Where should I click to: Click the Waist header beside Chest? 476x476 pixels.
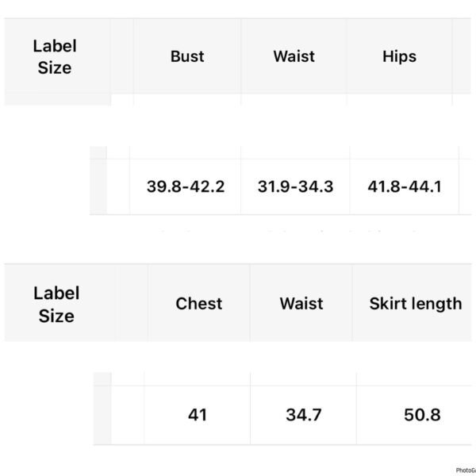coord(301,303)
